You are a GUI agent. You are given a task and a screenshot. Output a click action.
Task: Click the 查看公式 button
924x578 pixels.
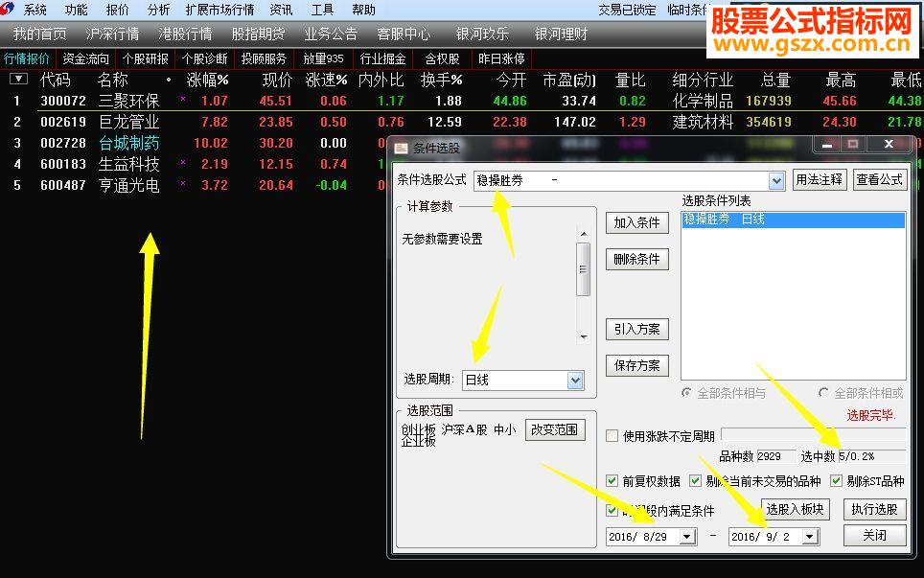tap(880, 179)
